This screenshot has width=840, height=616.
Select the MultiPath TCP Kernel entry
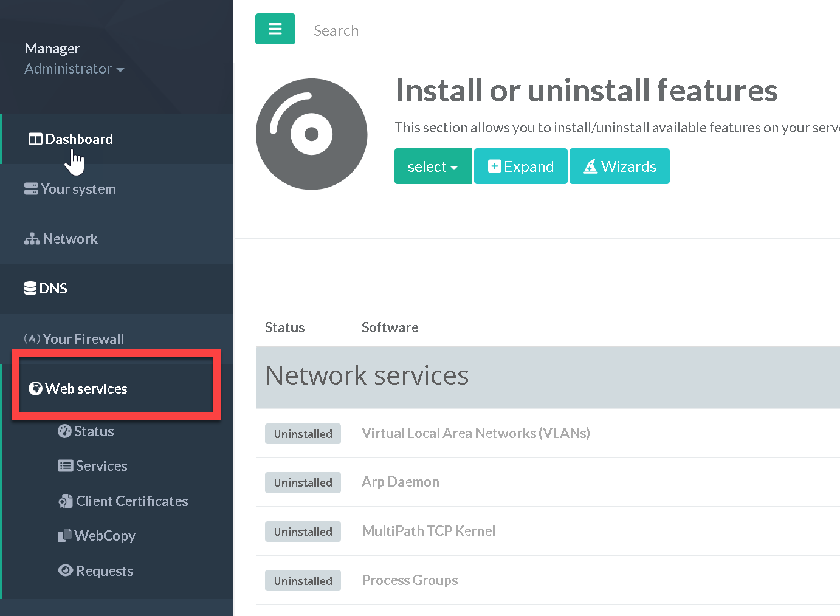pos(429,531)
